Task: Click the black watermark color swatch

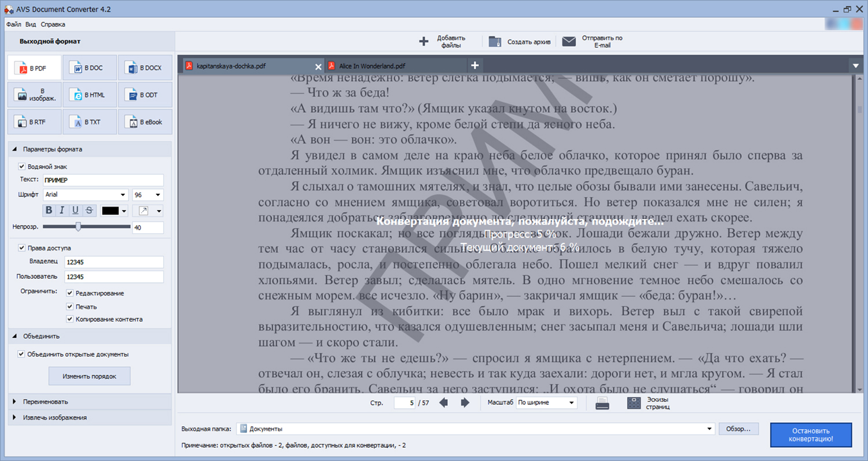Action: tap(110, 211)
